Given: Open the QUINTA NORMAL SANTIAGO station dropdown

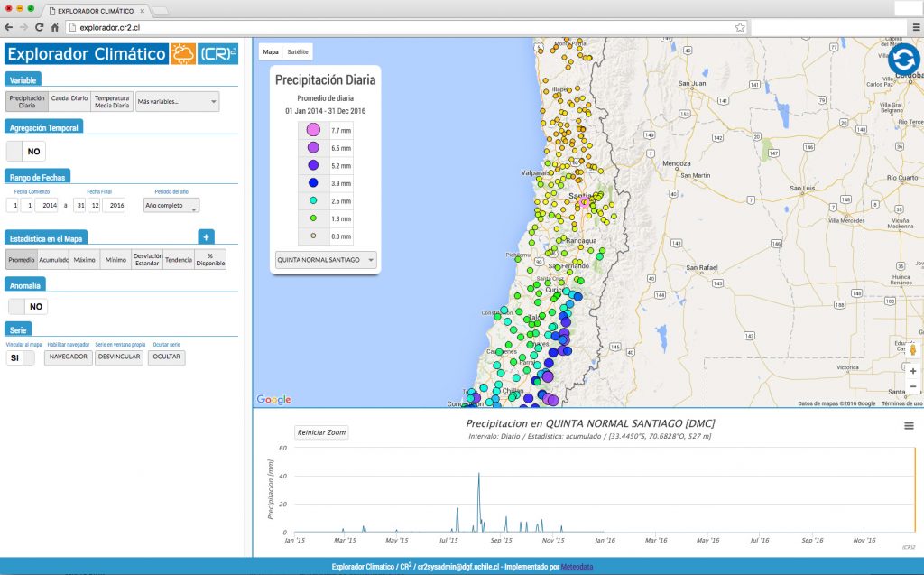Looking at the screenshot, I should pyautogui.click(x=326, y=260).
